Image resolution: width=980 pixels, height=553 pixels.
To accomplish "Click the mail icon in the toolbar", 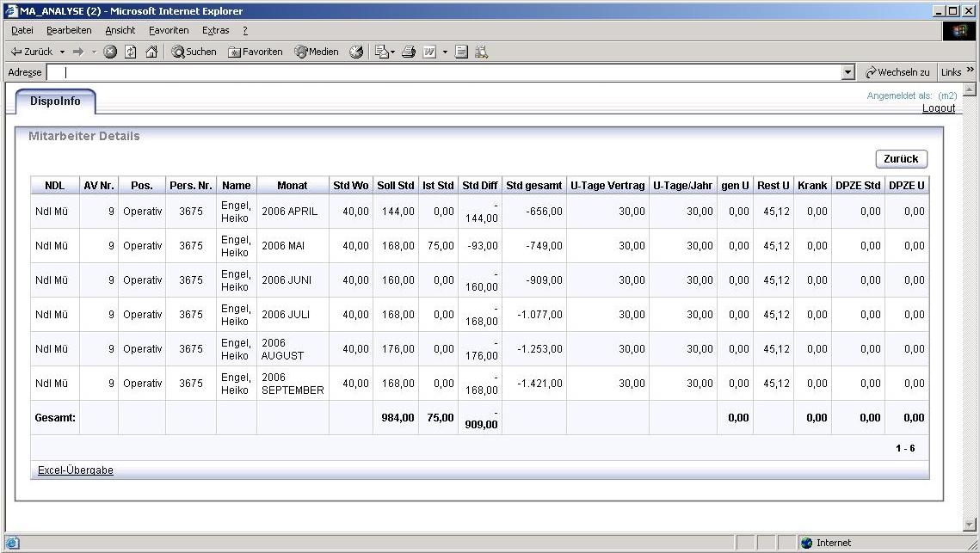I will coord(381,52).
